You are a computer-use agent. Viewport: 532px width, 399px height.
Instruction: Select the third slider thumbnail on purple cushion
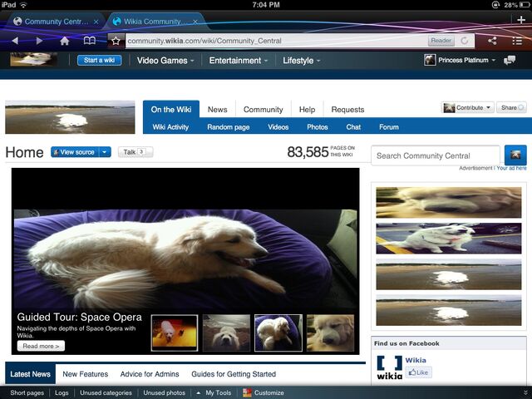278,332
